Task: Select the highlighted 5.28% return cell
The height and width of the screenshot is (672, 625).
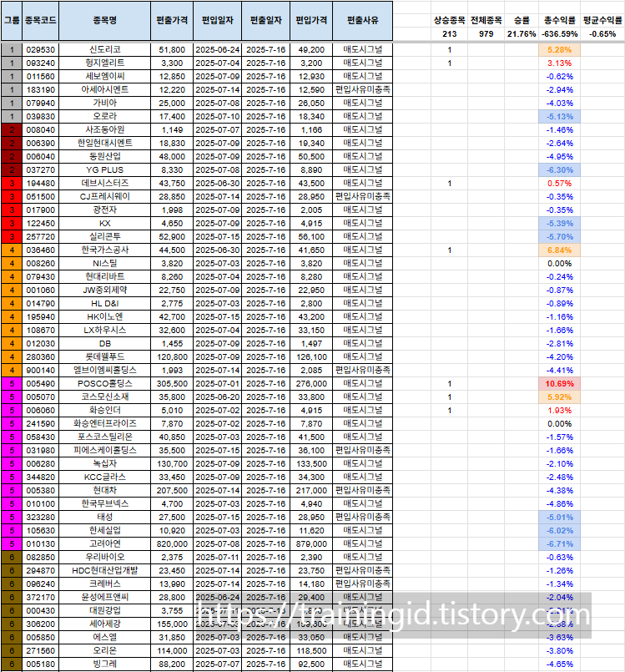Action: 559,50
